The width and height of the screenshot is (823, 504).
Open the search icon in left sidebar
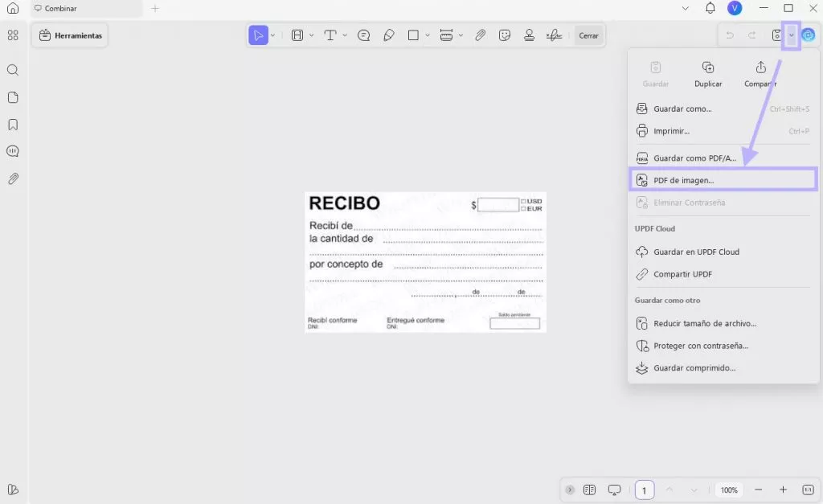(x=13, y=70)
